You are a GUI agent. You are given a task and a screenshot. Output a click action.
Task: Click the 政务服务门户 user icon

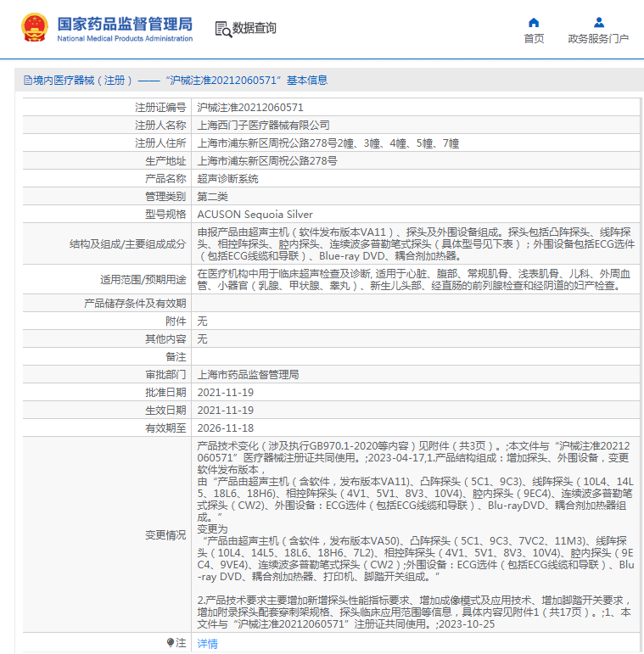click(x=599, y=22)
